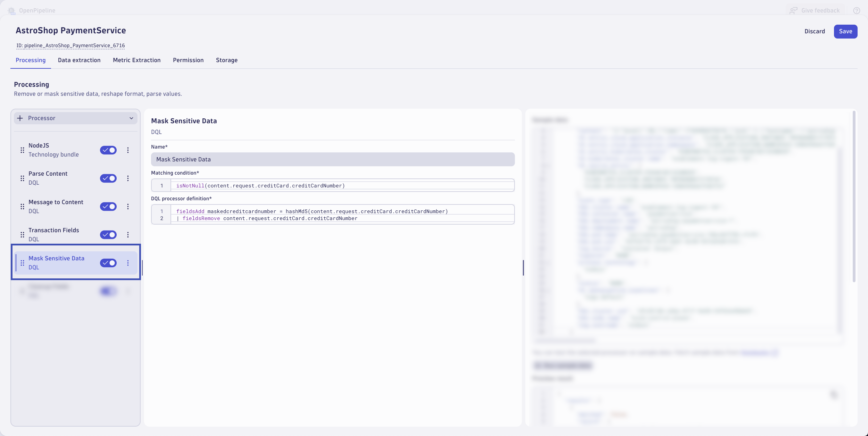The height and width of the screenshot is (436, 868).
Task: Open the Permission tab
Action: [188, 60]
